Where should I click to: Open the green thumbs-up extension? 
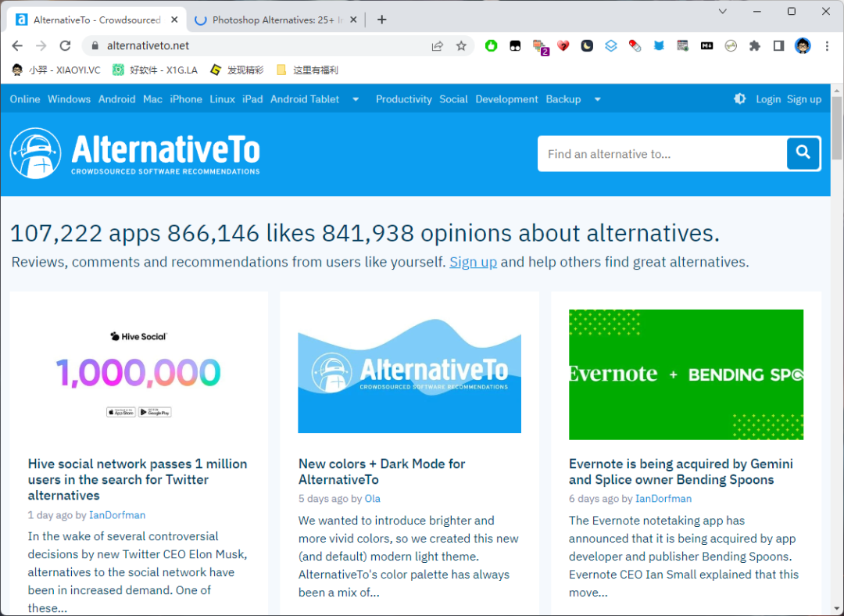click(x=491, y=46)
